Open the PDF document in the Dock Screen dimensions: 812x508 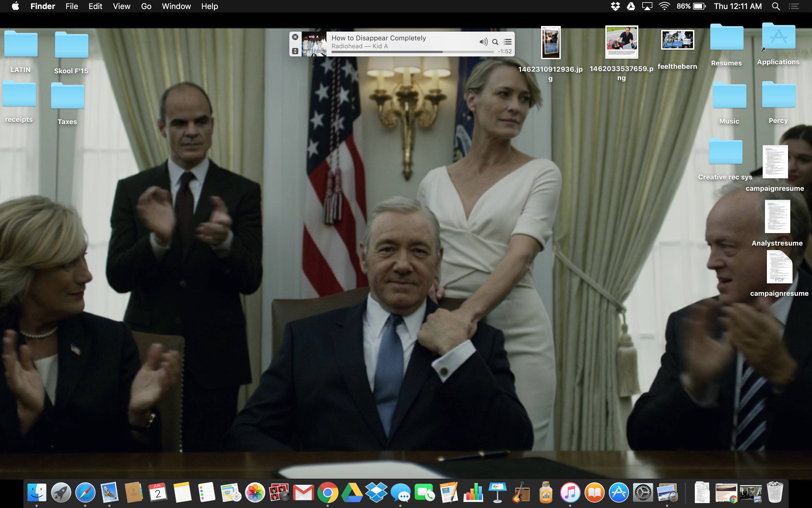tap(702, 492)
